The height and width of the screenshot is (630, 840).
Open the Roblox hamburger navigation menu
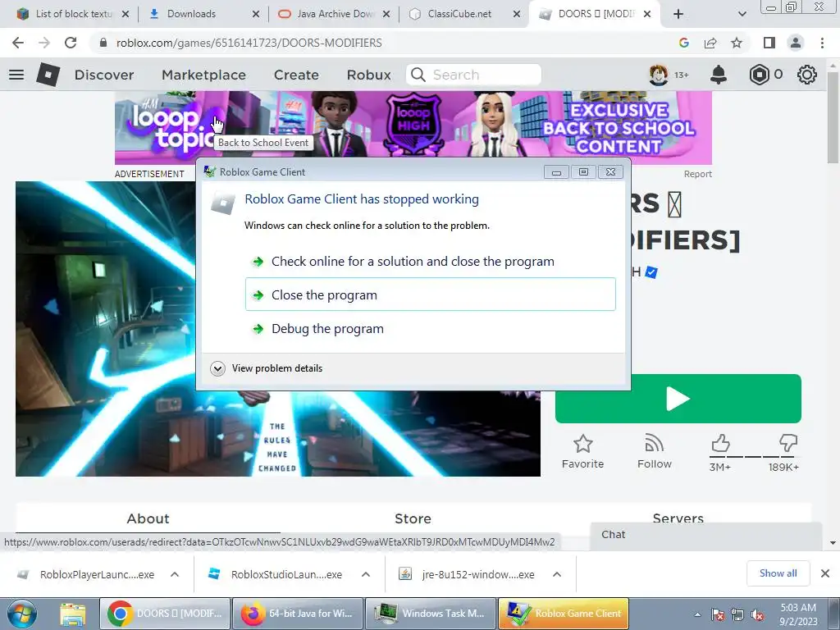(16, 75)
